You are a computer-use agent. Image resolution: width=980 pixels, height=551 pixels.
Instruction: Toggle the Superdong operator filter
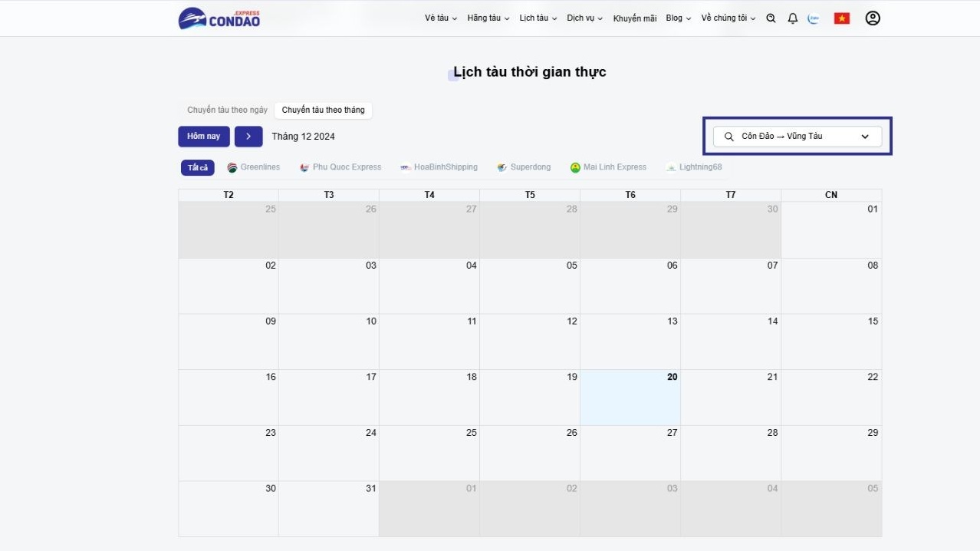coord(524,167)
